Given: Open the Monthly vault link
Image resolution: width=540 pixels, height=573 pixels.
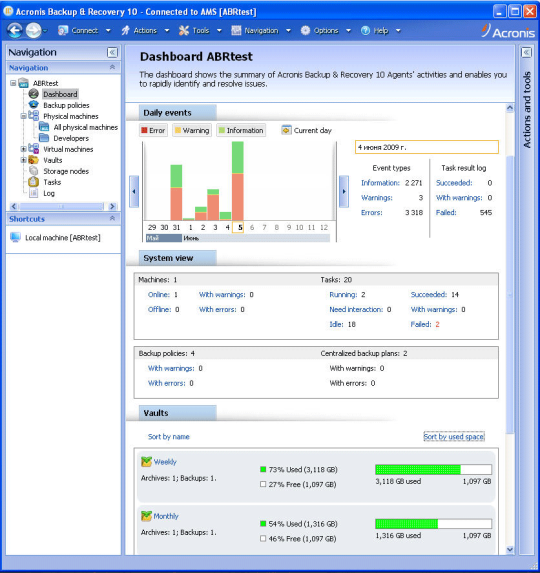Looking at the screenshot, I should 166,516.
